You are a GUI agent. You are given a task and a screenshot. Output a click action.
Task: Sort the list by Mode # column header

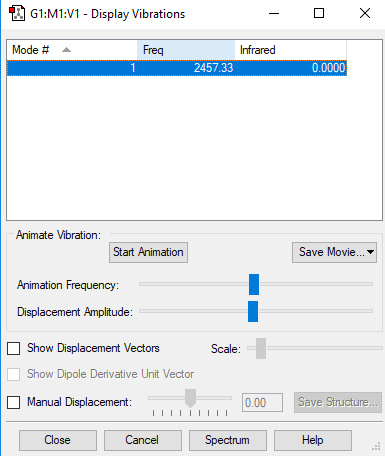[72, 50]
